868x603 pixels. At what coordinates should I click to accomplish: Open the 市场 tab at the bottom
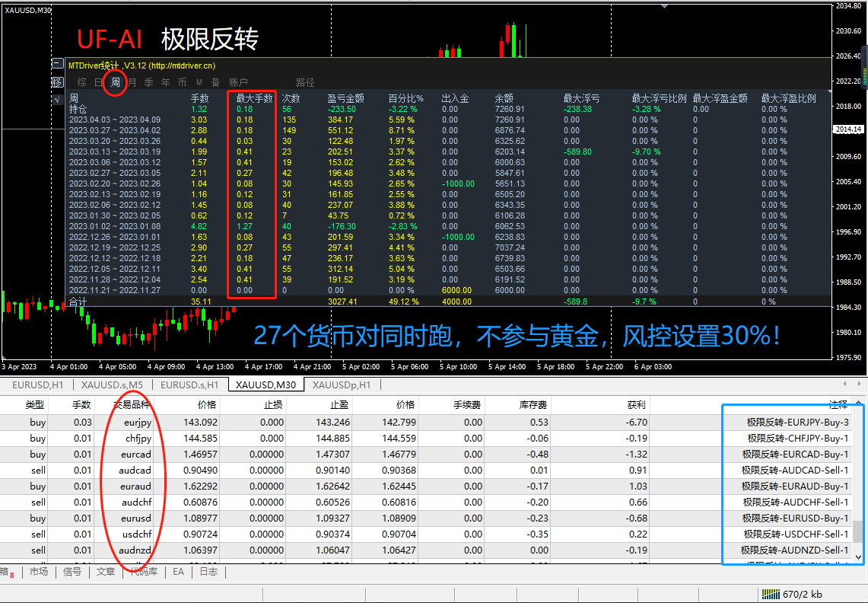pos(39,570)
